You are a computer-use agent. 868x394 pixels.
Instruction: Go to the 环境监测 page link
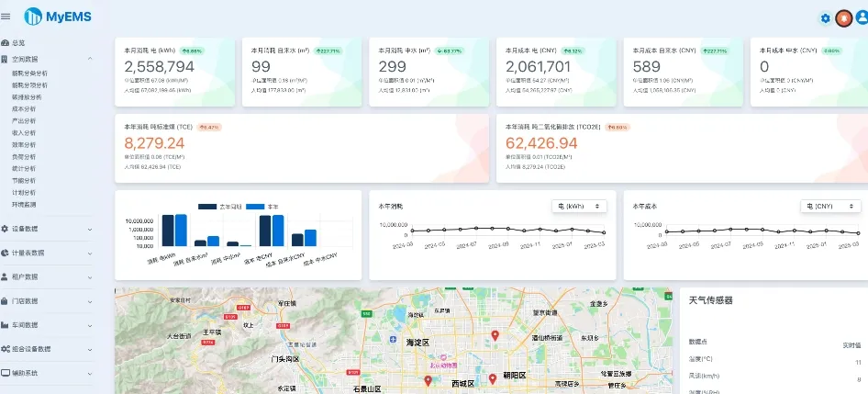point(24,205)
